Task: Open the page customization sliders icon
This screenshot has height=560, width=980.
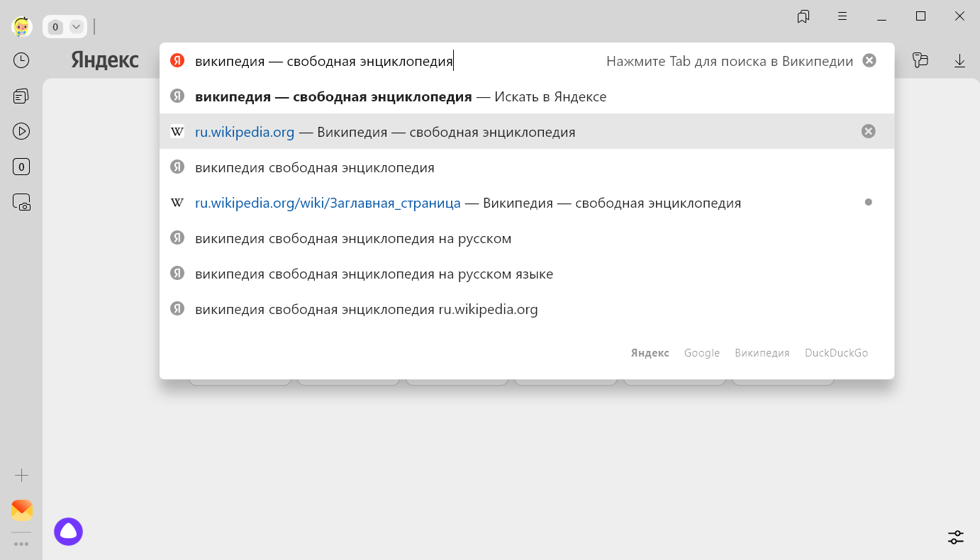Action: click(x=955, y=537)
